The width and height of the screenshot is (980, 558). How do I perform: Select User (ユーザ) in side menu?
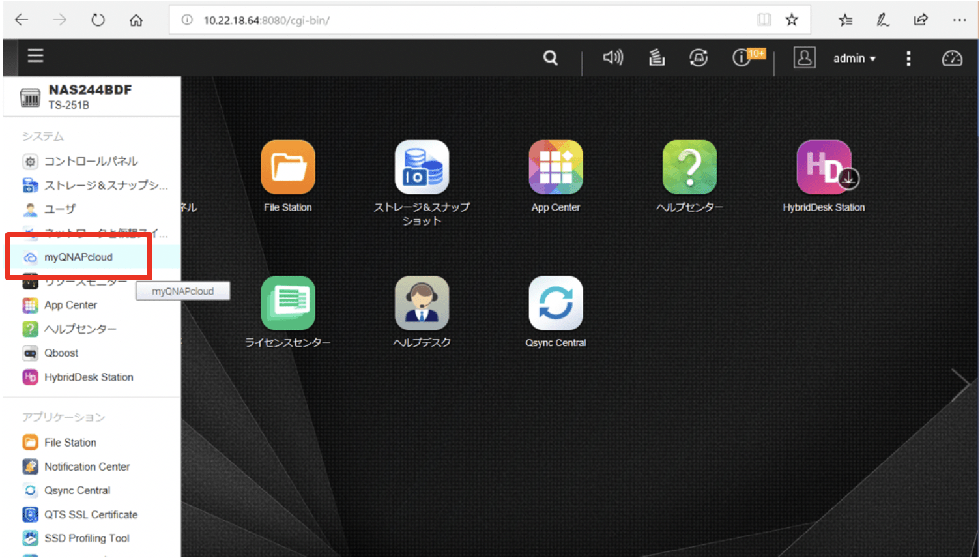[91, 209]
